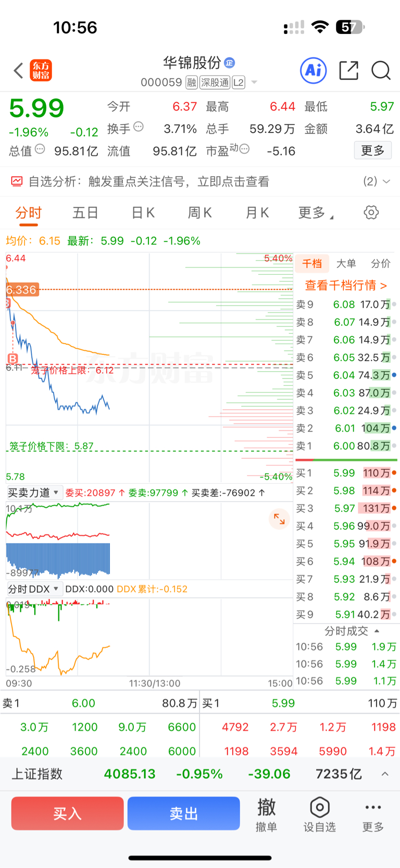This screenshot has width=400, height=868.
Task: Tap the 深股通 tag
Action: [x=215, y=82]
